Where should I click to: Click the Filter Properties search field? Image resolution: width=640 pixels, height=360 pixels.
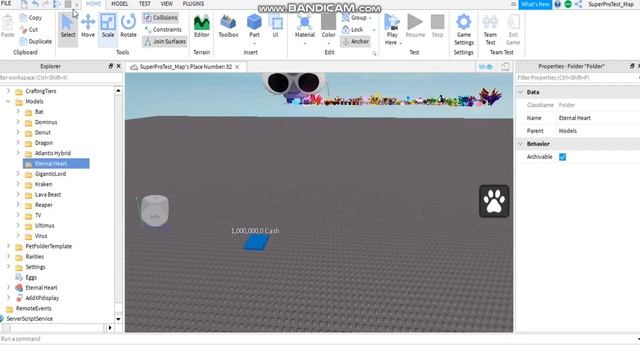577,78
